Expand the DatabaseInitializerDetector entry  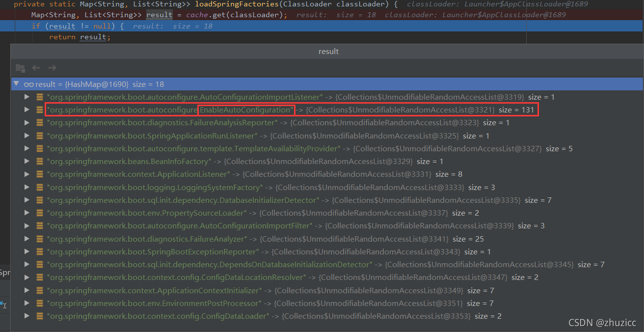(x=27, y=200)
